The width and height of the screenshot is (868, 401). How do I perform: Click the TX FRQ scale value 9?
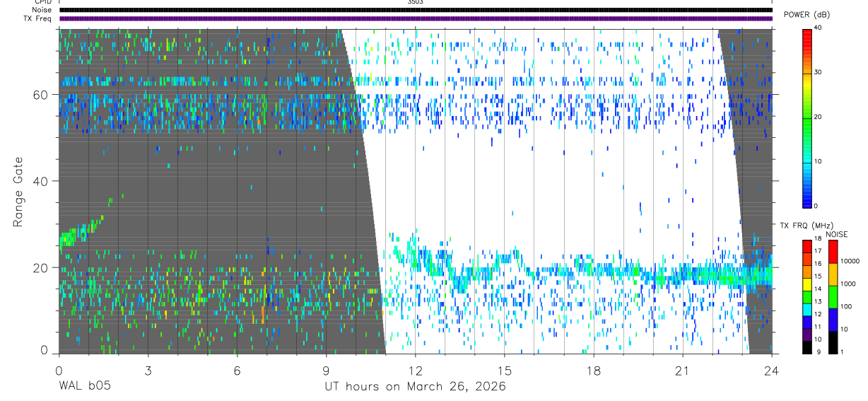point(817,352)
